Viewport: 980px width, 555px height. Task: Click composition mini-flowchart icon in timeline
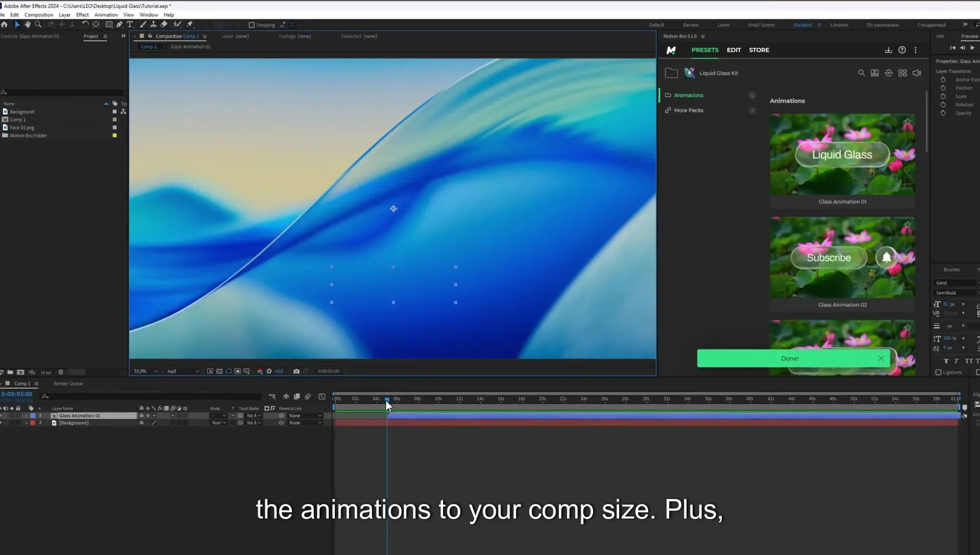pyautogui.click(x=272, y=396)
